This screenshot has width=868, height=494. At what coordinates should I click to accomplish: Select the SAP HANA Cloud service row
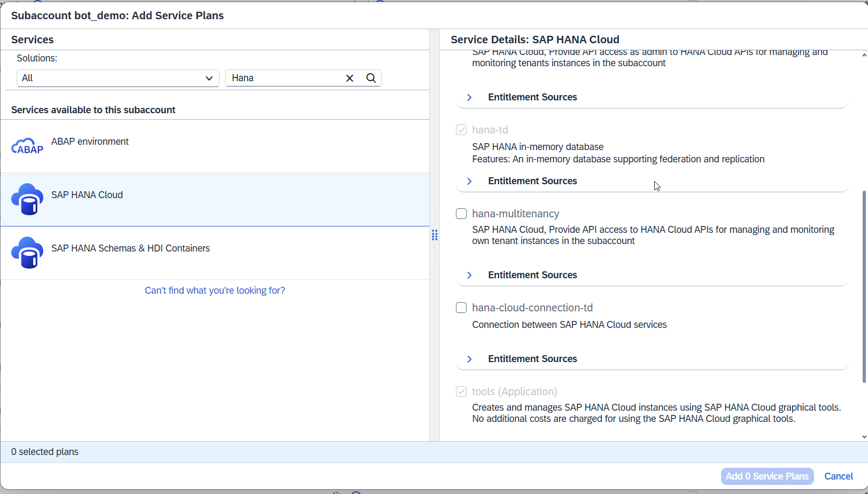[214, 199]
